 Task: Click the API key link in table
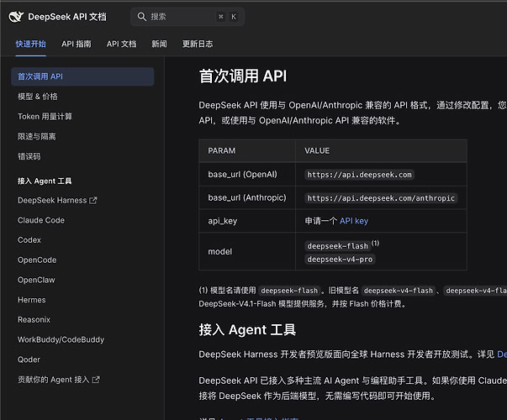point(354,221)
